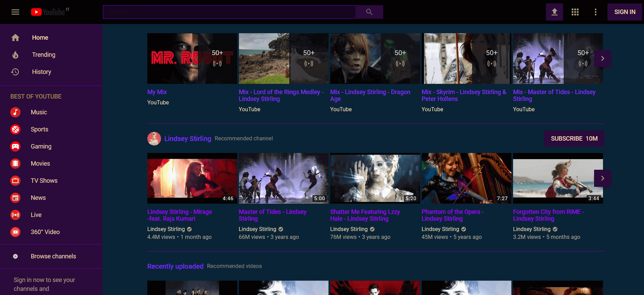Viewport: 644px width, 295px height.
Task: Click the Gaming controller icon
Action: [15, 146]
